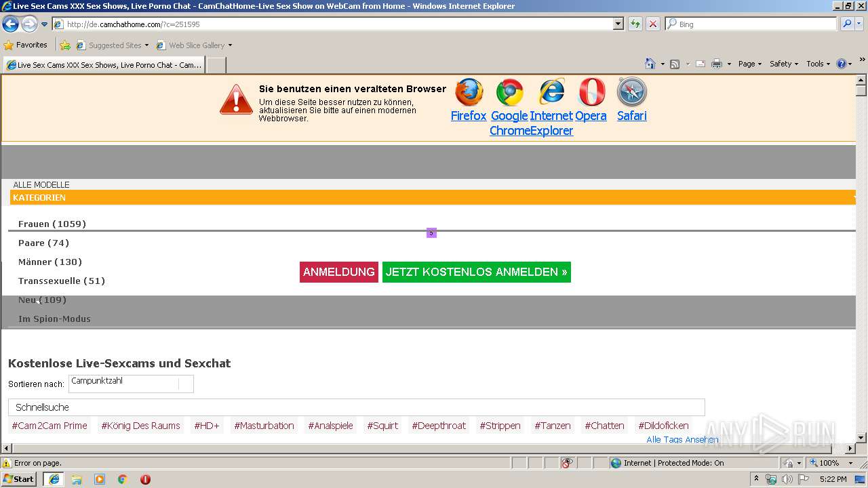Screen dimensions: 868x488
Task: Click the Bing search box
Action: click(751, 24)
